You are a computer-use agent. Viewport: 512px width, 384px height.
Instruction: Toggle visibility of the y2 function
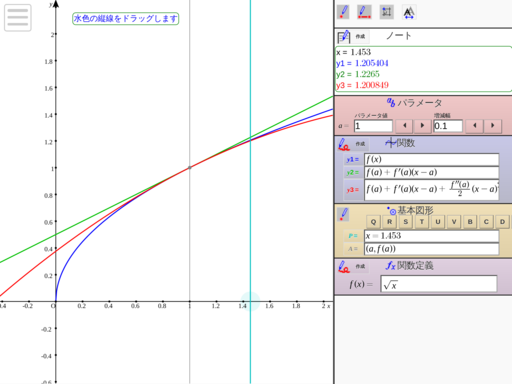pos(353,173)
